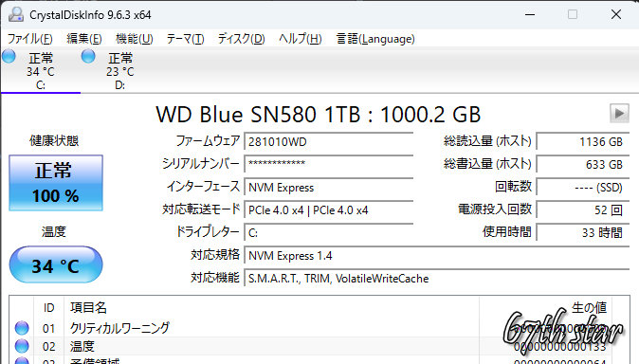This screenshot has width=639, height=364.
Task: Click the 総読込量 (ホスト) label
Action: (487, 141)
